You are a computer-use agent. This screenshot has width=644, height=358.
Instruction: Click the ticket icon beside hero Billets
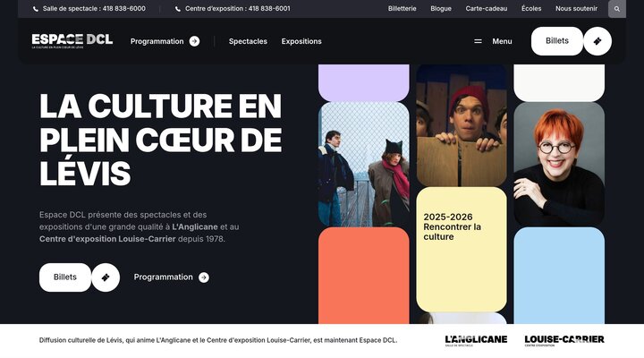tap(106, 277)
